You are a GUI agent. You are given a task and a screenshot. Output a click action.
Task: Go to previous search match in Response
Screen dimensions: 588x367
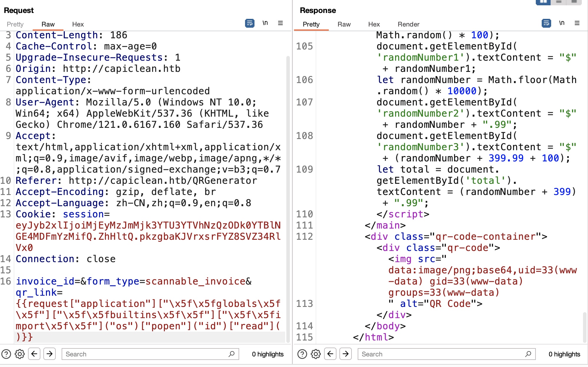[x=330, y=354]
